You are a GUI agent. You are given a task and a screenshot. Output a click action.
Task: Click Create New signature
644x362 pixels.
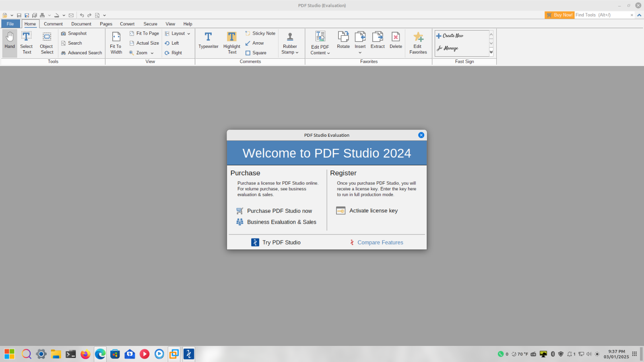450,36
